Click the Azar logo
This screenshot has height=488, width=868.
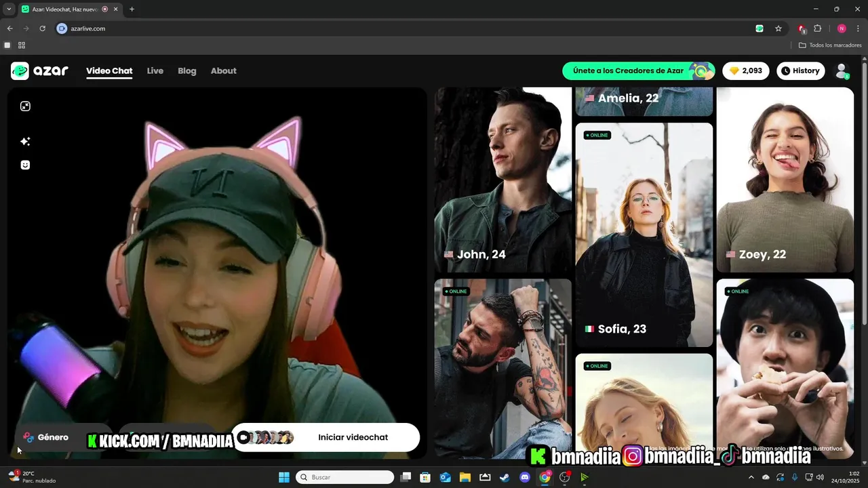pos(39,70)
